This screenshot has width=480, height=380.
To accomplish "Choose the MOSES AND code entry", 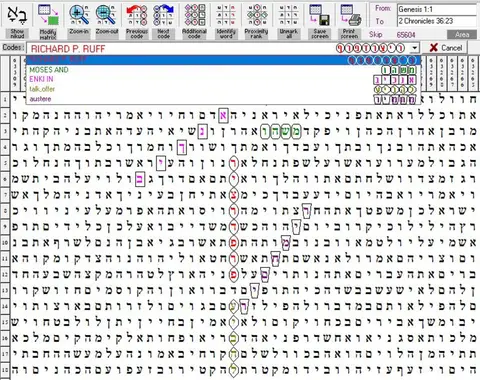I will pos(223,70).
